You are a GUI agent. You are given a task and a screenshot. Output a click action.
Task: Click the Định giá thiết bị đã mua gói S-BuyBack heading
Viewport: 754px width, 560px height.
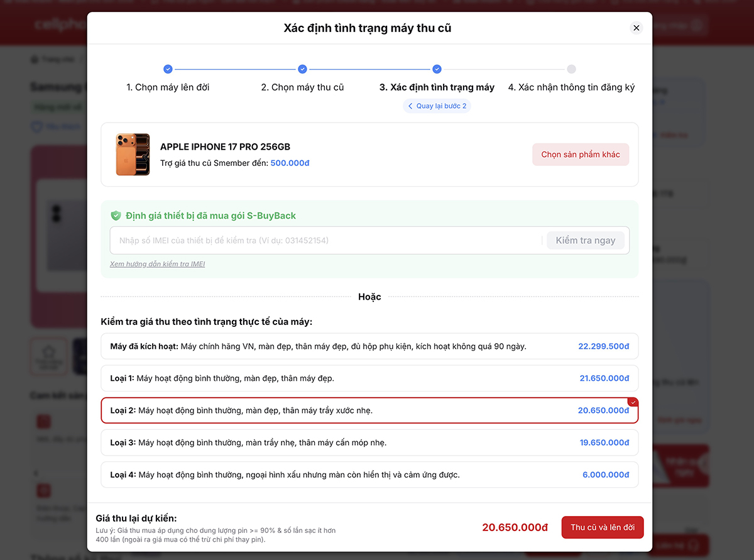pyautogui.click(x=210, y=216)
